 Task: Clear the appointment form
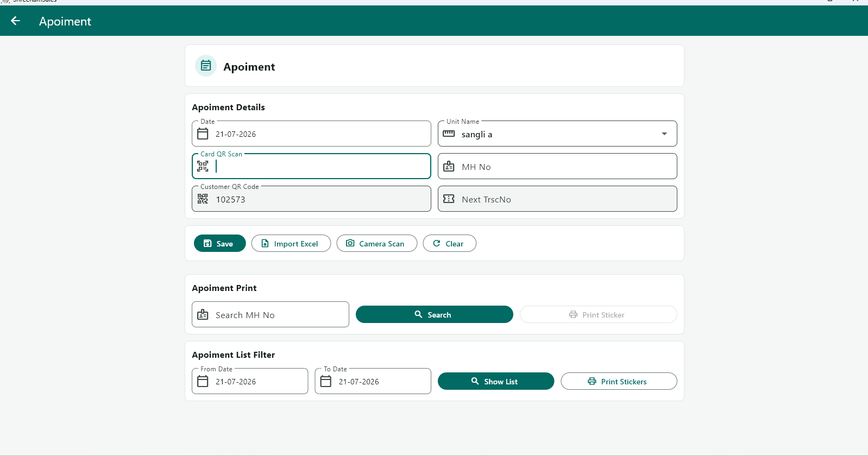(x=449, y=243)
